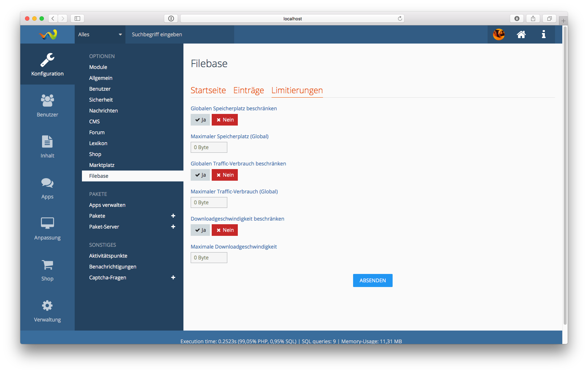Expand the Pakete submenu plus
This screenshot has height=373, width=588.
tap(173, 216)
